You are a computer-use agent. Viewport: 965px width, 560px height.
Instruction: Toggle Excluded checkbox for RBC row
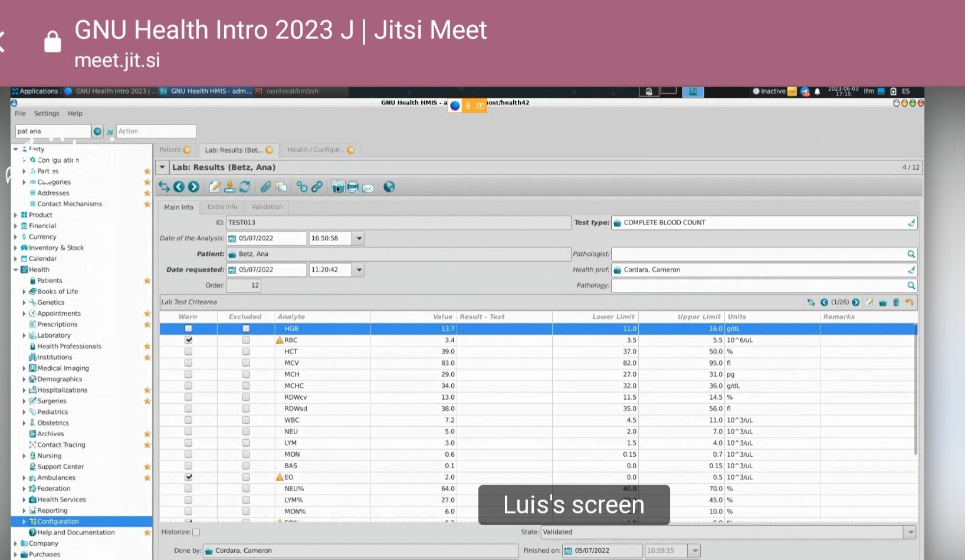coord(246,340)
